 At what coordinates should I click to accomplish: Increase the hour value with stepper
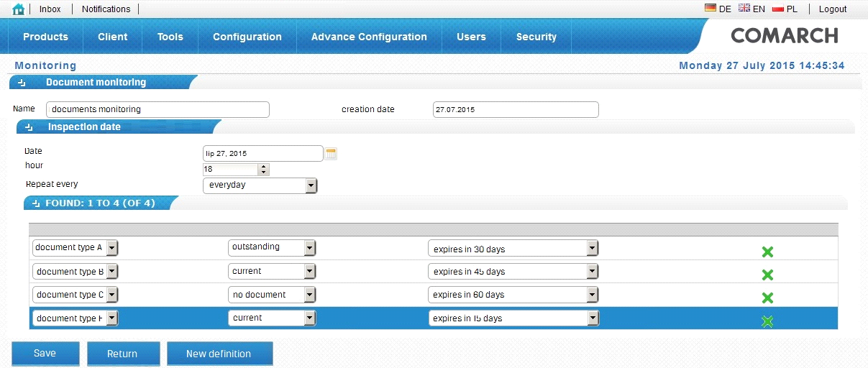(264, 167)
